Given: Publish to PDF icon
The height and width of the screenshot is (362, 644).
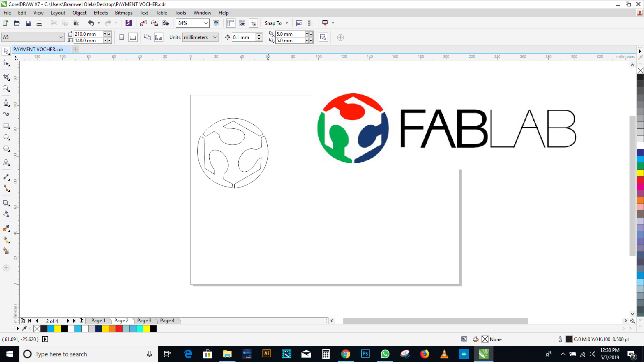Looking at the screenshot, I should [165, 23].
